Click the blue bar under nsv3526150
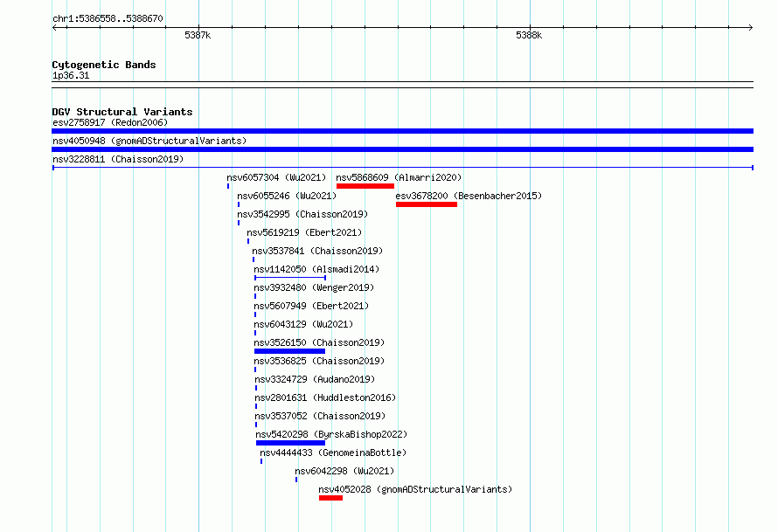Viewport: 778px width, 532px height. pos(289,351)
